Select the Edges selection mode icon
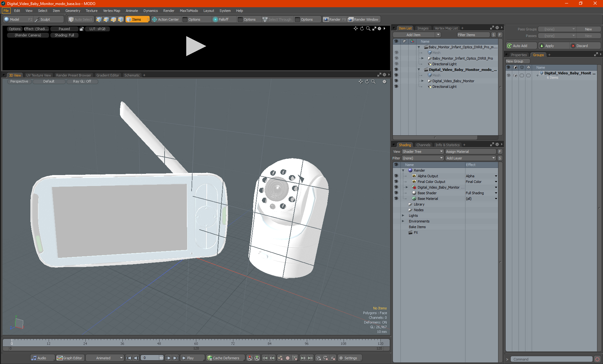The image size is (603, 364). pyautogui.click(x=106, y=19)
